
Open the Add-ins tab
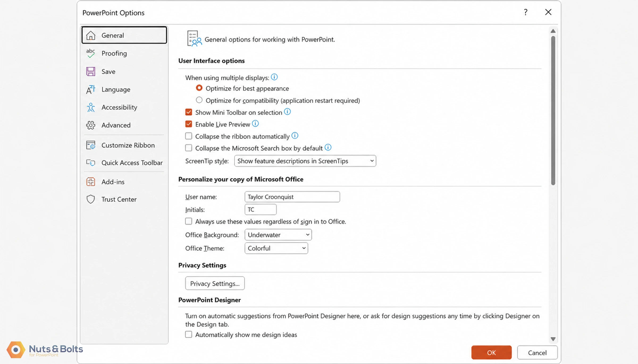click(124, 182)
